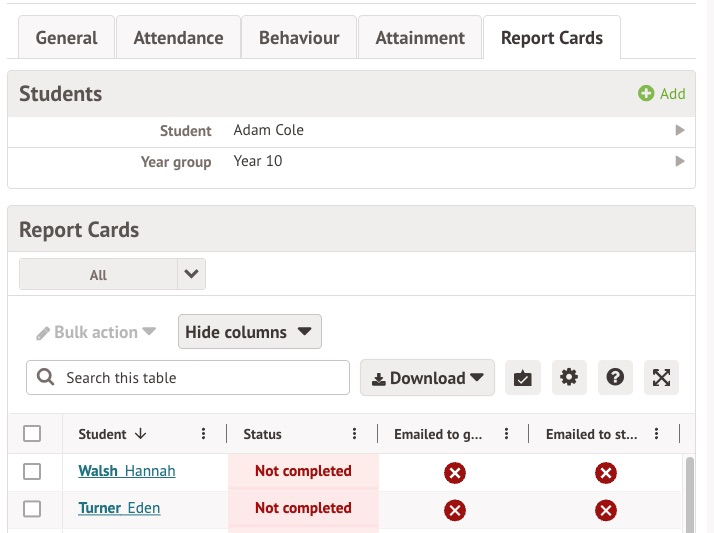Screen dimensions: 714x533
Task: Open the Hide columns dropdown
Action: pos(249,332)
